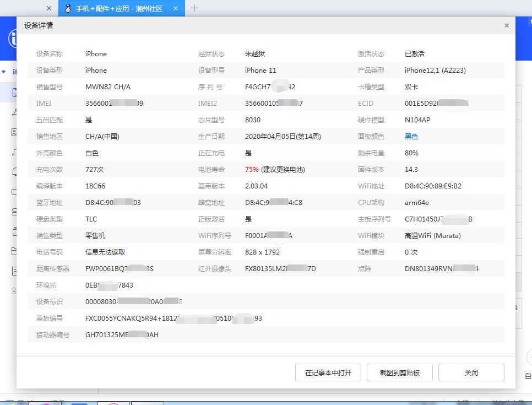Click the blue 黑色 panel color link
This screenshot has width=532, height=405.
point(411,137)
